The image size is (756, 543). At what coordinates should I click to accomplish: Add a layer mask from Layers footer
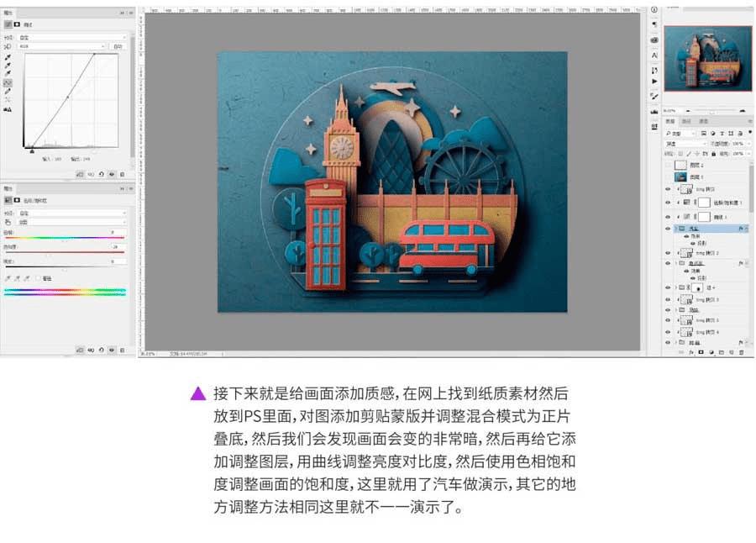click(x=701, y=353)
